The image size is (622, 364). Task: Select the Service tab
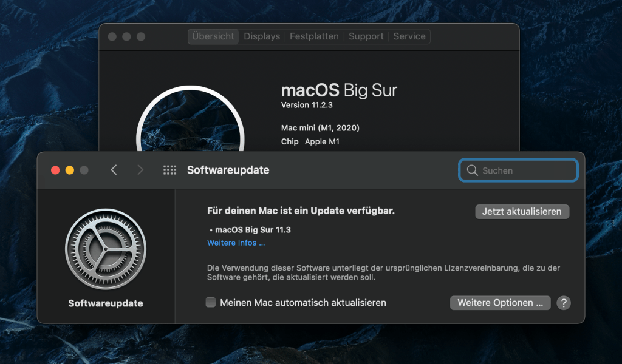tap(409, 36)
